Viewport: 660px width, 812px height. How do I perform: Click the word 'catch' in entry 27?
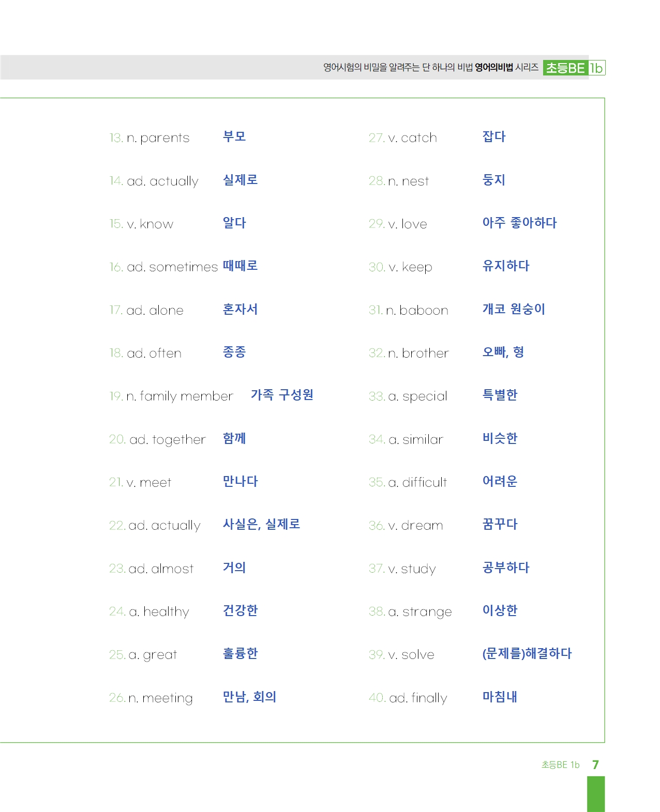pyautogui.click(x=419, y=138)
